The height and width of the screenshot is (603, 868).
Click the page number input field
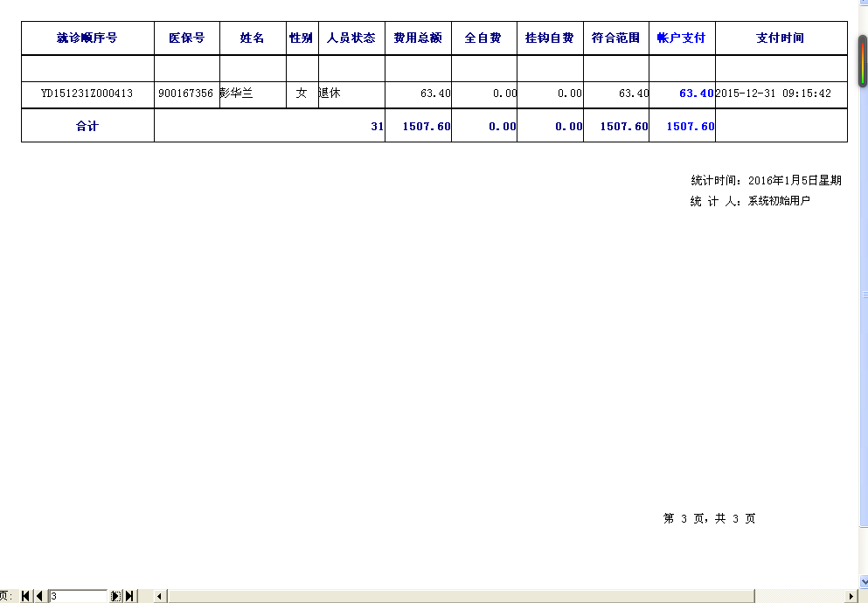point(78,596)
